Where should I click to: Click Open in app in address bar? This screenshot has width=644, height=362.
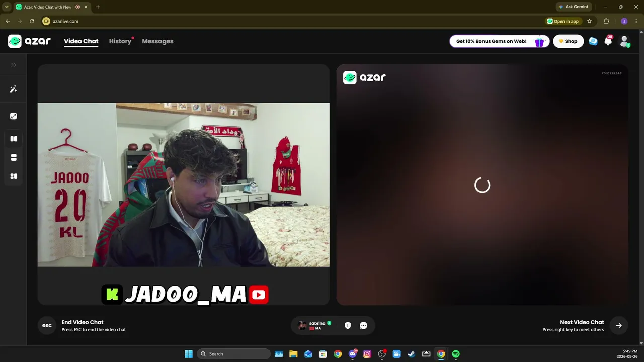tap(563, 21)
